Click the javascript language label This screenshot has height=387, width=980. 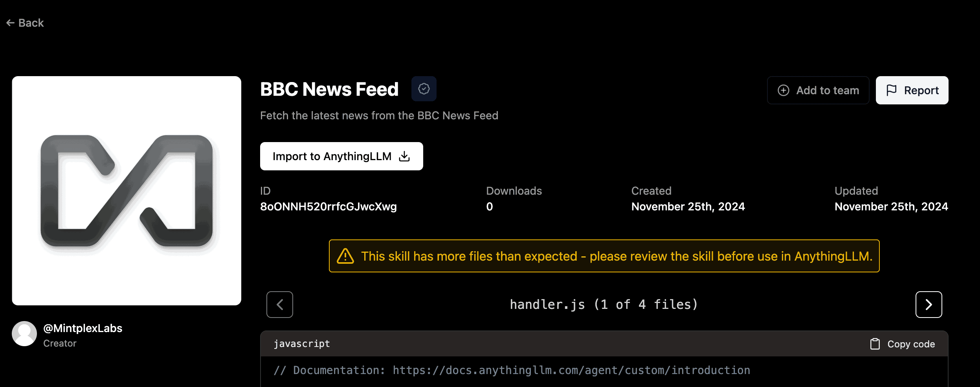[x=302, y=344]
